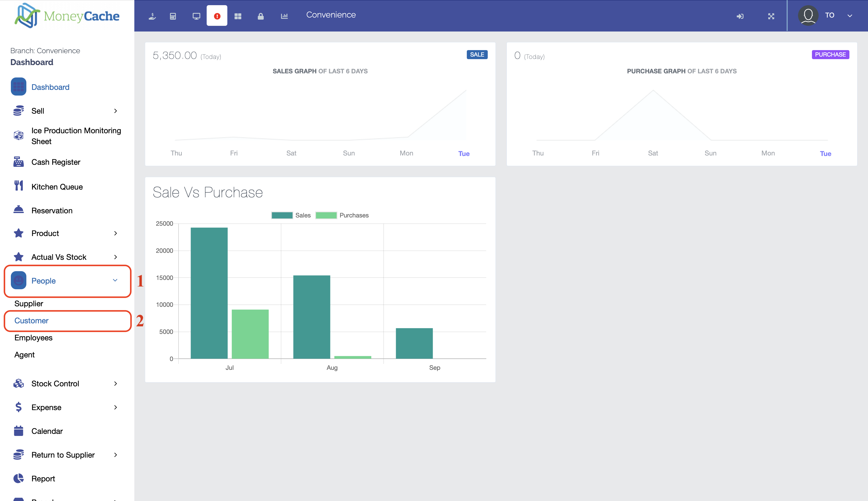Click the bar chart icon in toolbar
This screenshot has height=501, width=868.
coord(284,16)
